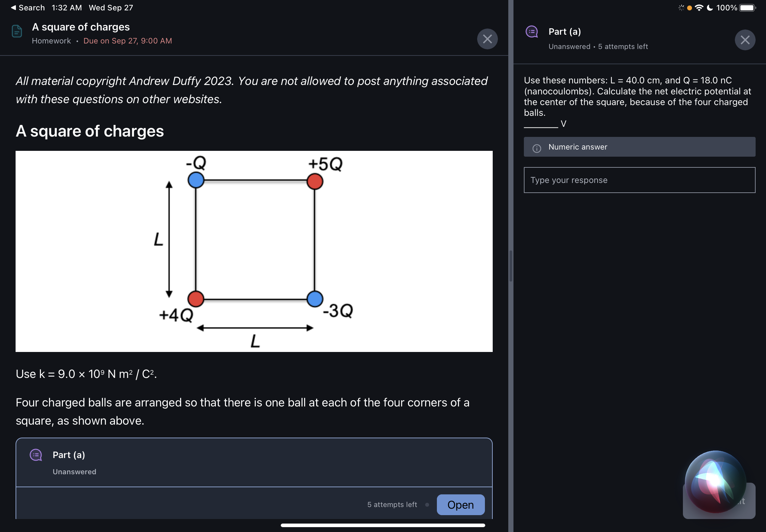Click the Part (a) chat icon in the right panel
This screenshot has width=766, height=532.
pos(532,32)
